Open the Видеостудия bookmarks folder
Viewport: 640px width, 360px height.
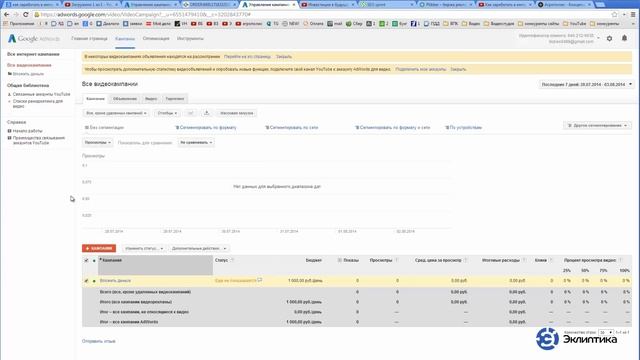(499, 24)
